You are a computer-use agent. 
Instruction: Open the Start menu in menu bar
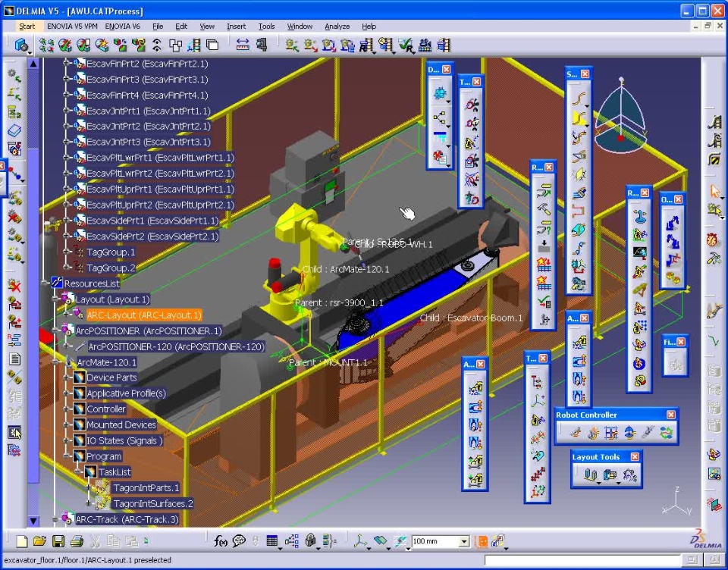click(x=27, y=27)
